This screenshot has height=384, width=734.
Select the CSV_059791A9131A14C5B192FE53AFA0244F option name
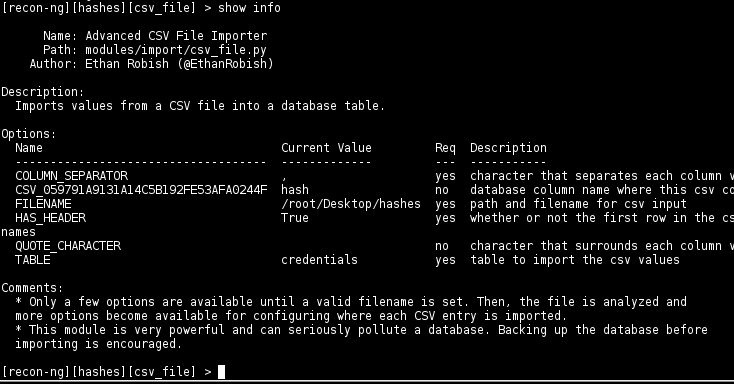tap(141, 190)
